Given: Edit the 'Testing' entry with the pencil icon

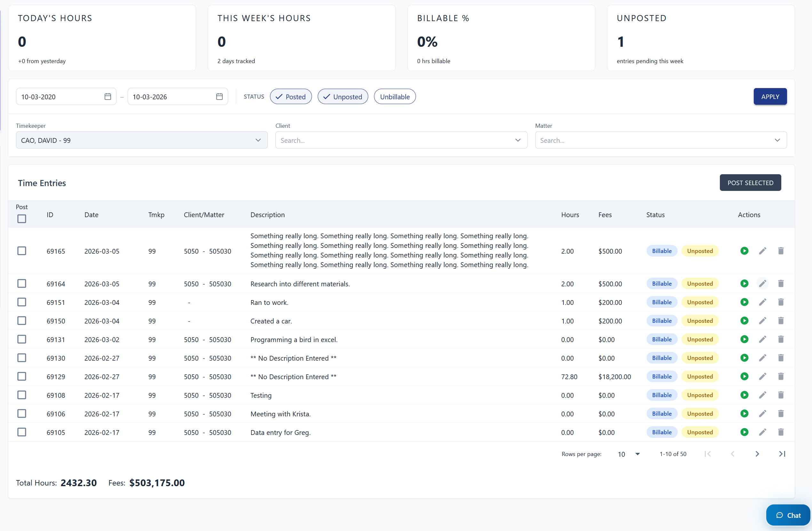Looking at the screenshot, I should (x=763, y=395).
